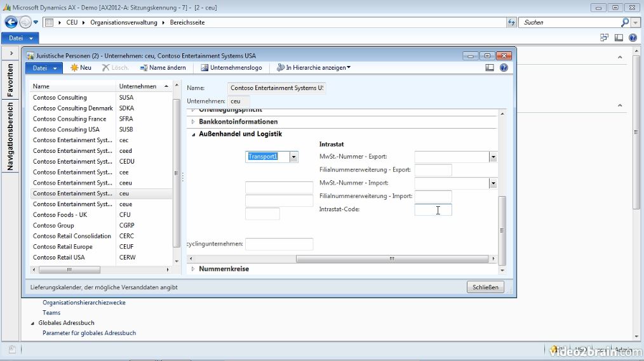Select the row with company CEDU
The height and width of the screenshot is (361, 644).
point(102,162)
